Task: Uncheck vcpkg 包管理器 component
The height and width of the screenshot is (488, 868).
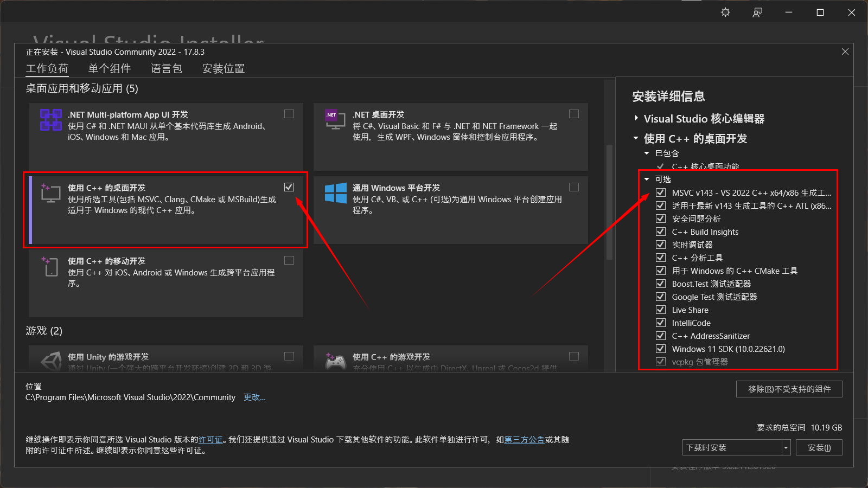Action: coord(661,362)
